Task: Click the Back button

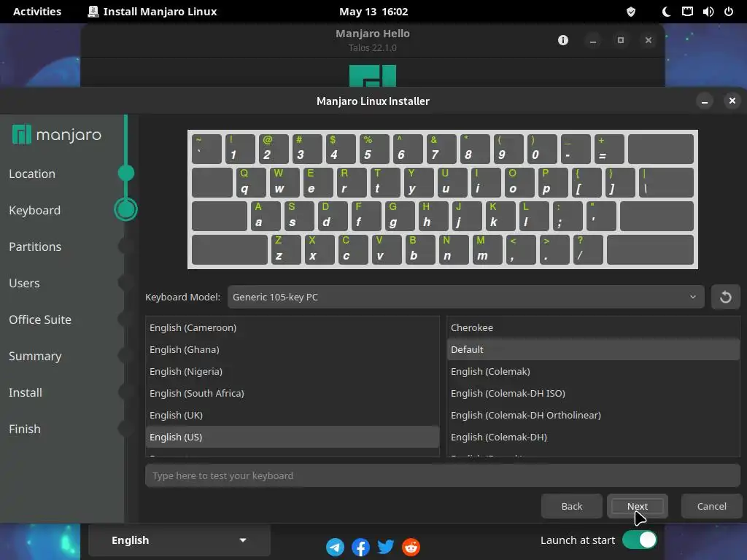Action: point(572,506)
